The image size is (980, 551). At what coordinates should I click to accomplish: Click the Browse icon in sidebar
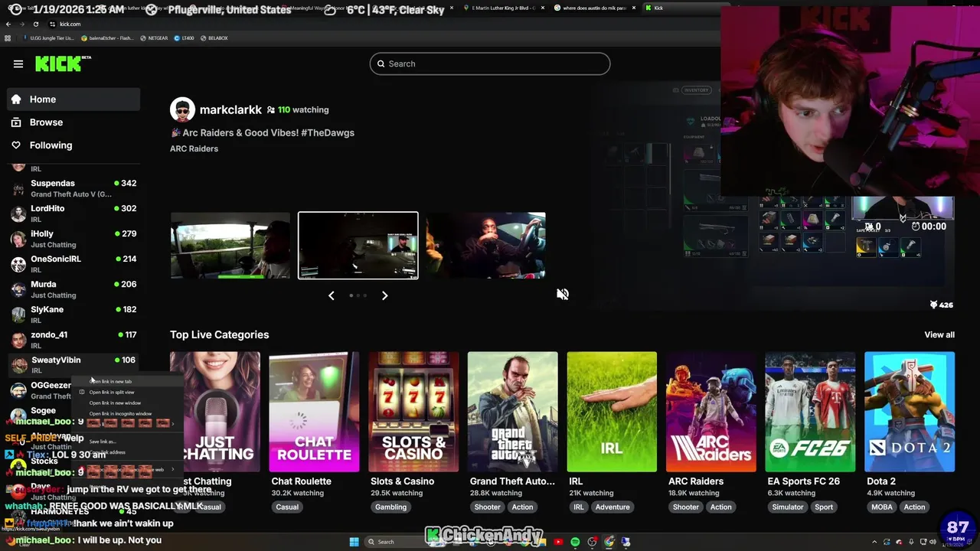tap(16, 122)
